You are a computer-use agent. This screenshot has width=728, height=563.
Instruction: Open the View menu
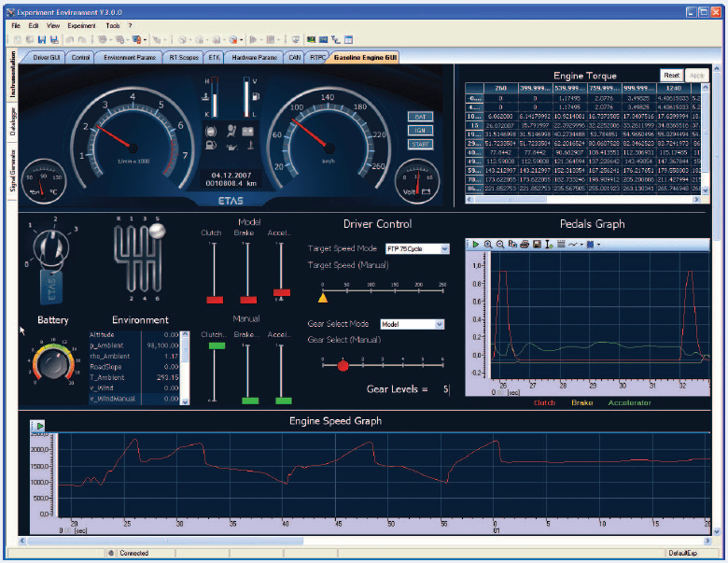click(53, 25)
